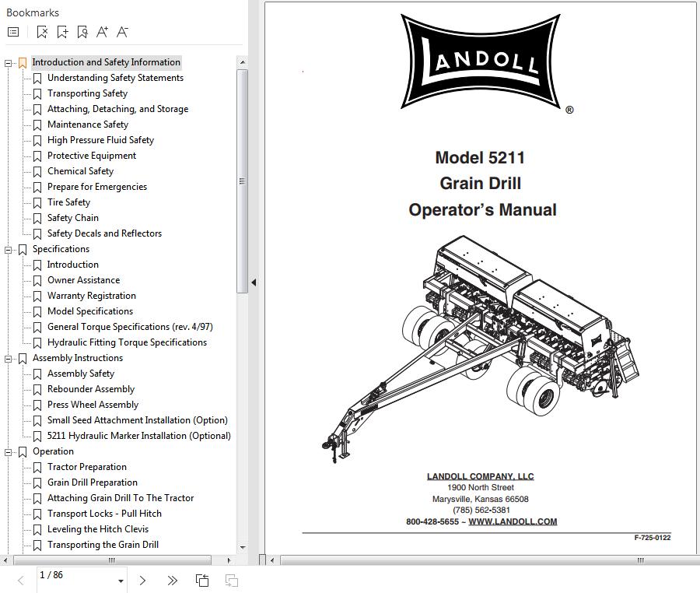Open High Pressure Fluid Safety bookmark
Image resolution: width=700 pixels, height=593 pixels.
click(x=100, y=140)
